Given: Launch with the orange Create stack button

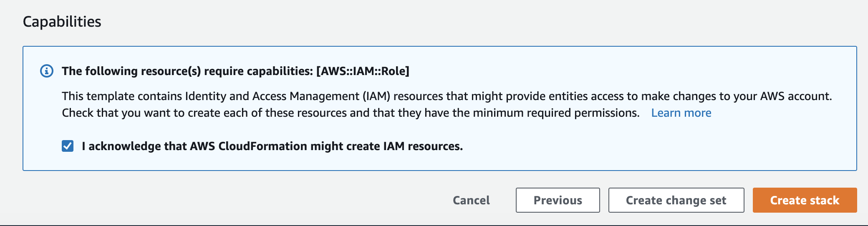Looking at the screenshot, I should [805, 200].
